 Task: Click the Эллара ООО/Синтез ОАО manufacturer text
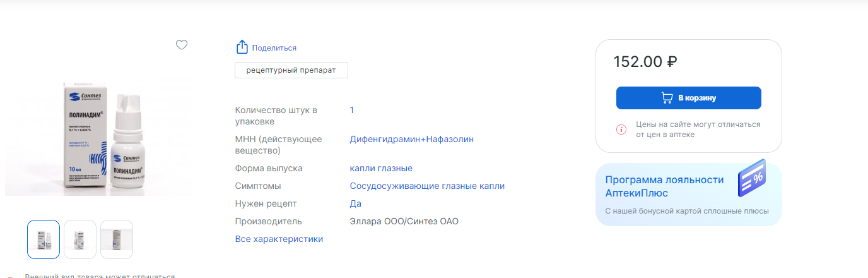click(x=404, y=222)
